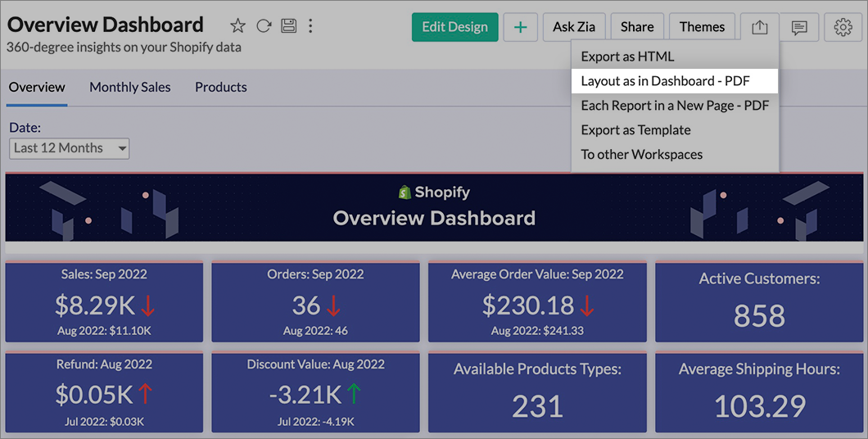Click the green plus add button
Viewport: 868px width, 439px height.
tap(520, 27)
